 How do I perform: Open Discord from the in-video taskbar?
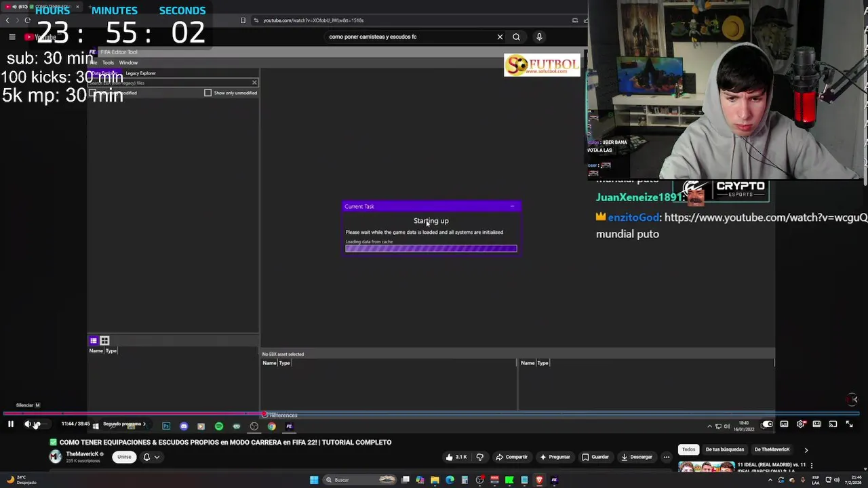click(184, 426)
